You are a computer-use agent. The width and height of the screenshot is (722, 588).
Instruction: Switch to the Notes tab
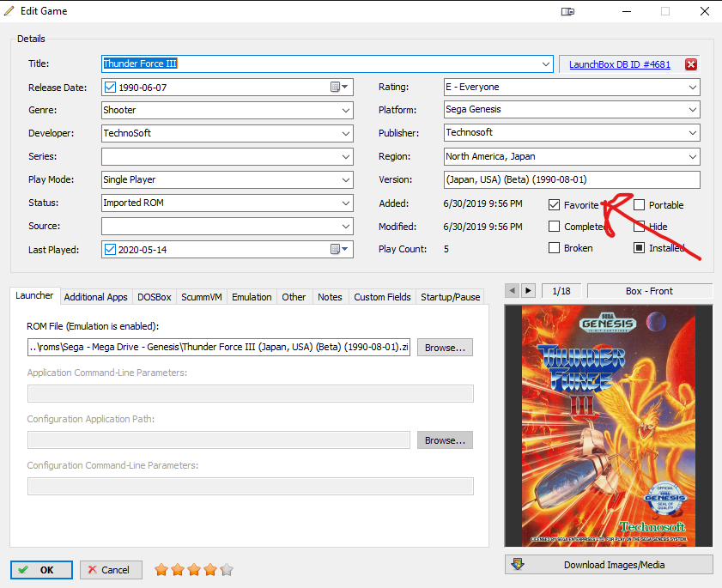tap(330, 297)
